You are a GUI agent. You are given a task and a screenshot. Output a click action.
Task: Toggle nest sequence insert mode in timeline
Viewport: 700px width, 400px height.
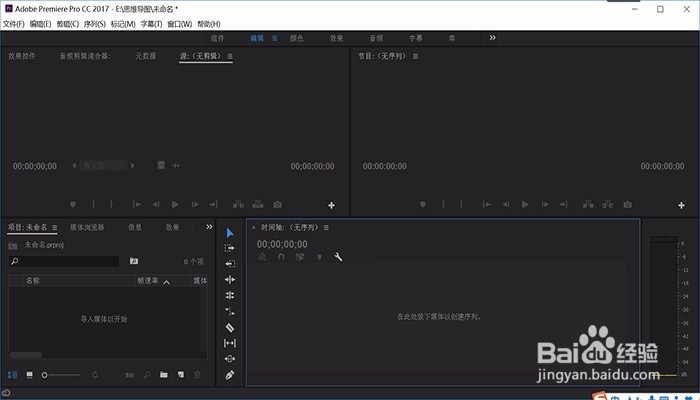click(x=262, y=257)
